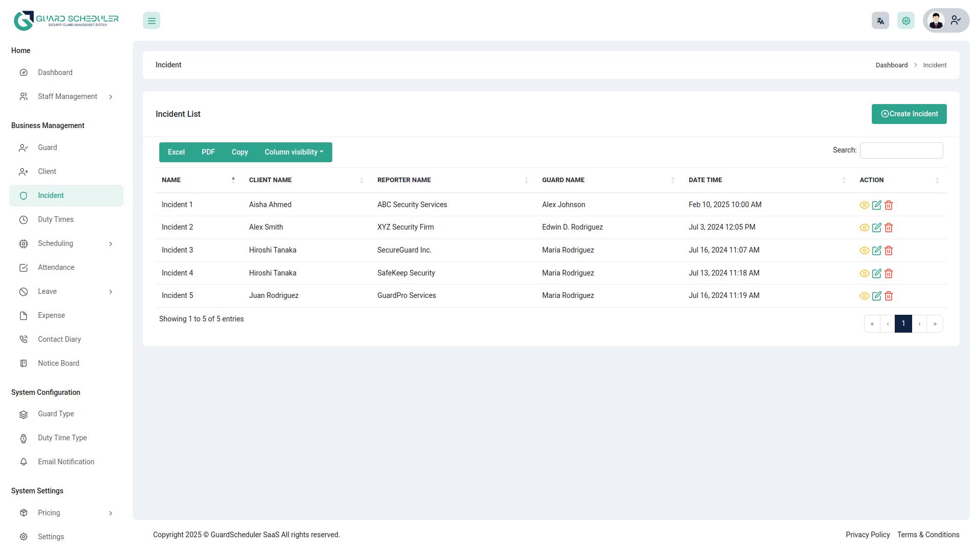Open the view eye icon for Incident 3

point(864,251)
